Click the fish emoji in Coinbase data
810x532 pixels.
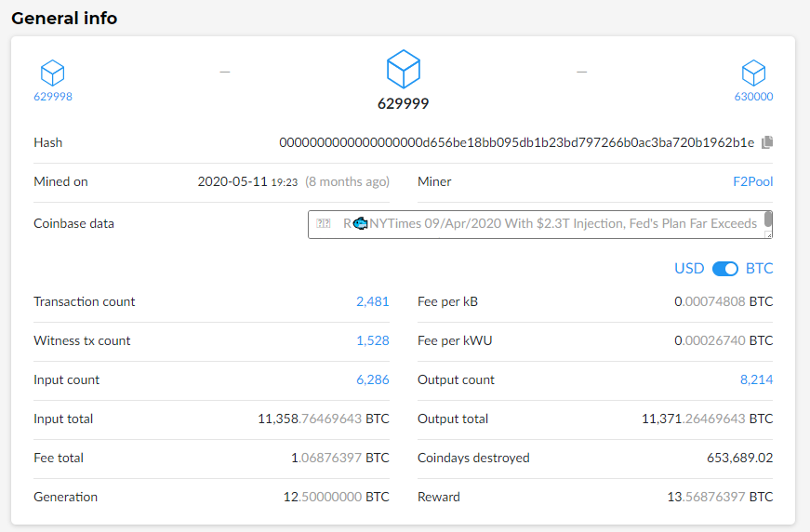361,223
